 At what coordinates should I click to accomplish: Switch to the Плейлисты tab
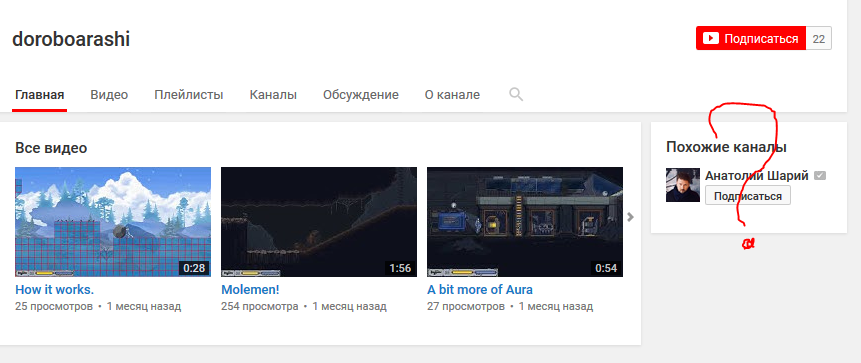pos(188,94)
